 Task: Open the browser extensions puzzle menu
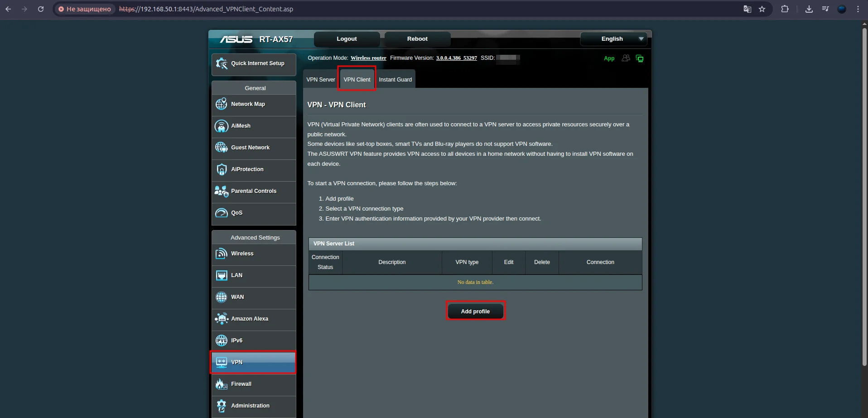click(785, 9)
